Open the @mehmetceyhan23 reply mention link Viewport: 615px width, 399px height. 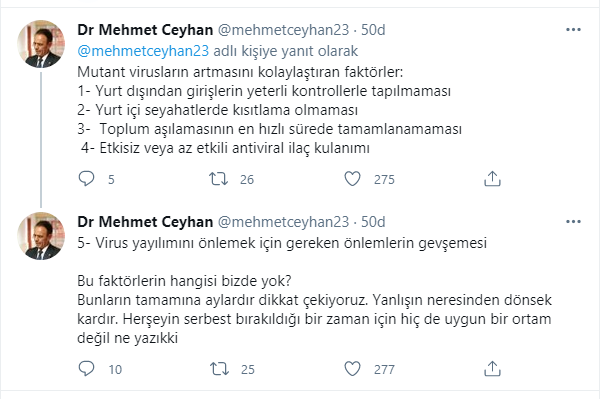143,51
